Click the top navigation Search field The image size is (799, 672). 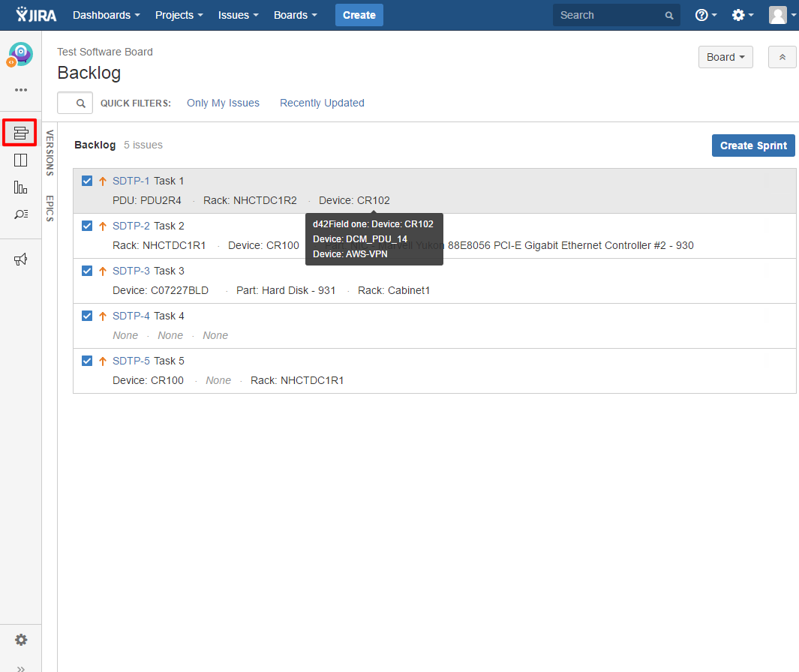(x=609, y=15)
